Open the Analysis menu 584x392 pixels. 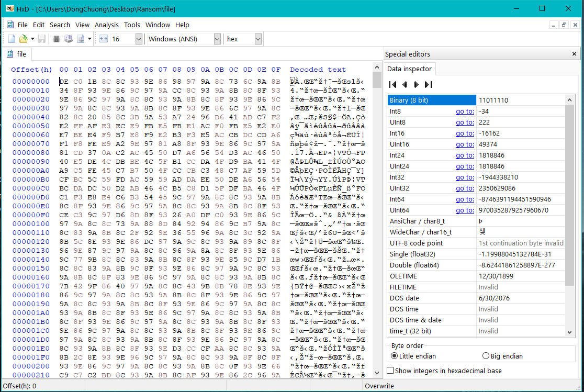click(107, 25)
